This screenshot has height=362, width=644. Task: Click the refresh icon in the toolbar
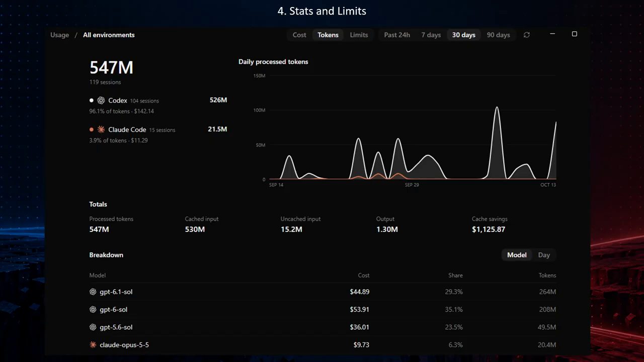(x=526, y=35)
